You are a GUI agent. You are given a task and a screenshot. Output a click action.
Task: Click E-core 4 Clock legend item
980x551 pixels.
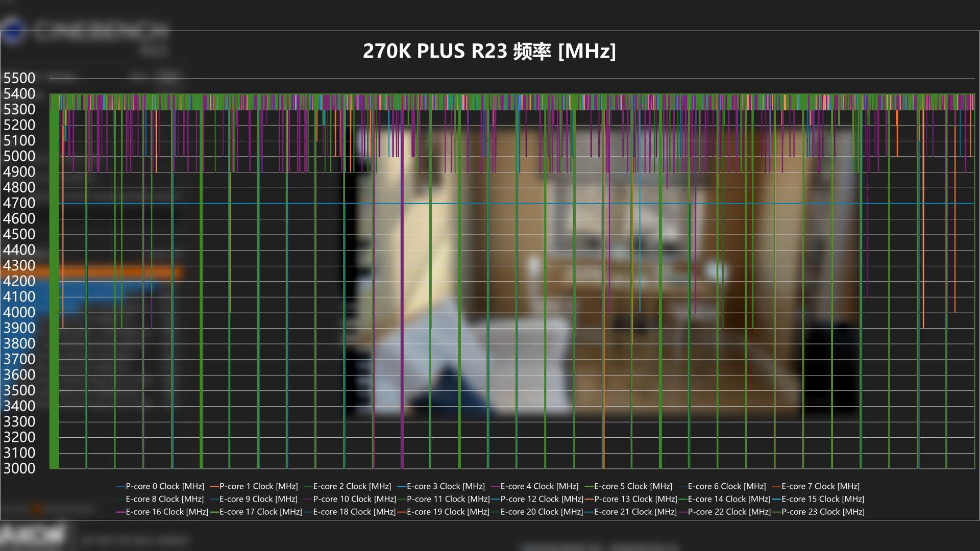[x=539, y=486]
